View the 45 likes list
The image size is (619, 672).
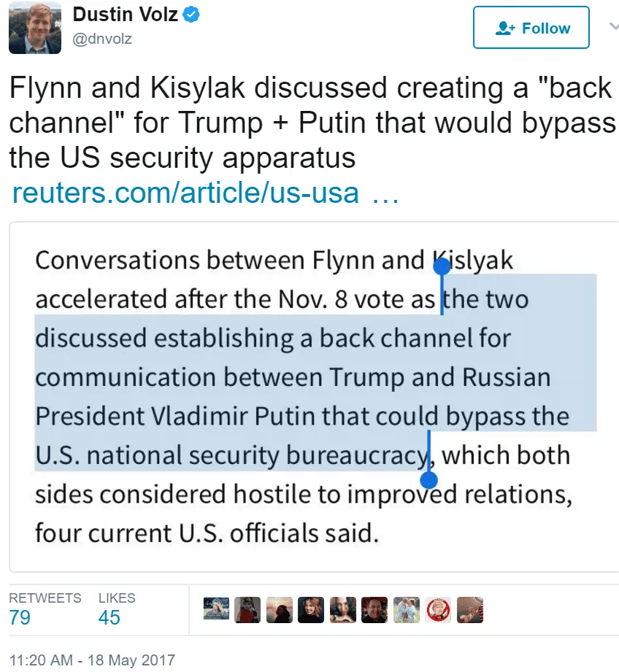pos(109,617)
